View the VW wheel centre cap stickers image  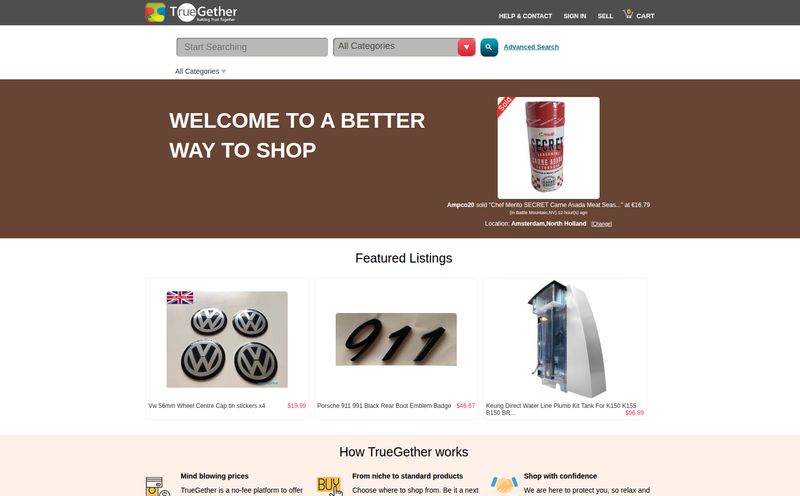tap(227, 339)
